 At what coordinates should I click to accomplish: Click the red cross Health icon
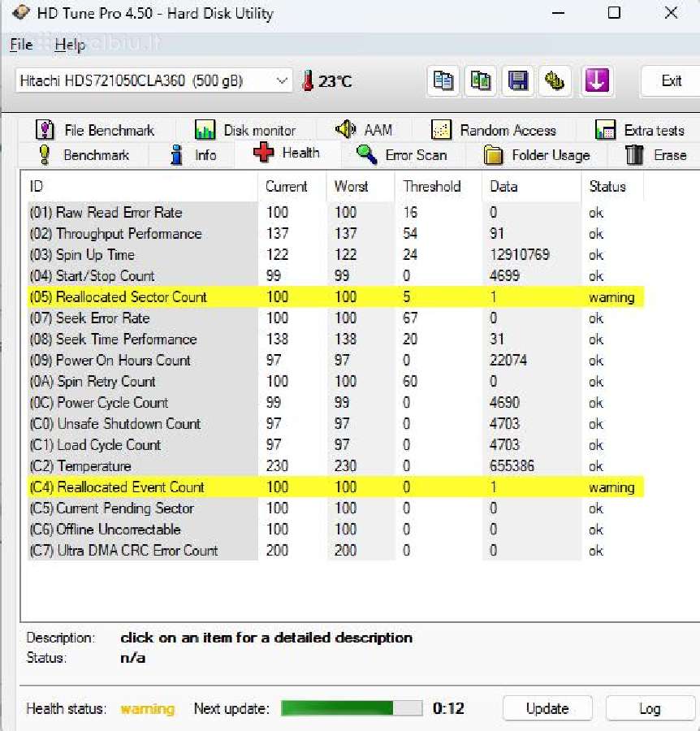tap(263, 153)
